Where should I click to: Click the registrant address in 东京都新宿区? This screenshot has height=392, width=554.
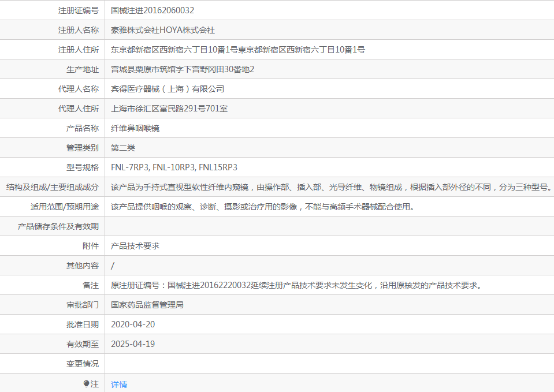(237, 50)
